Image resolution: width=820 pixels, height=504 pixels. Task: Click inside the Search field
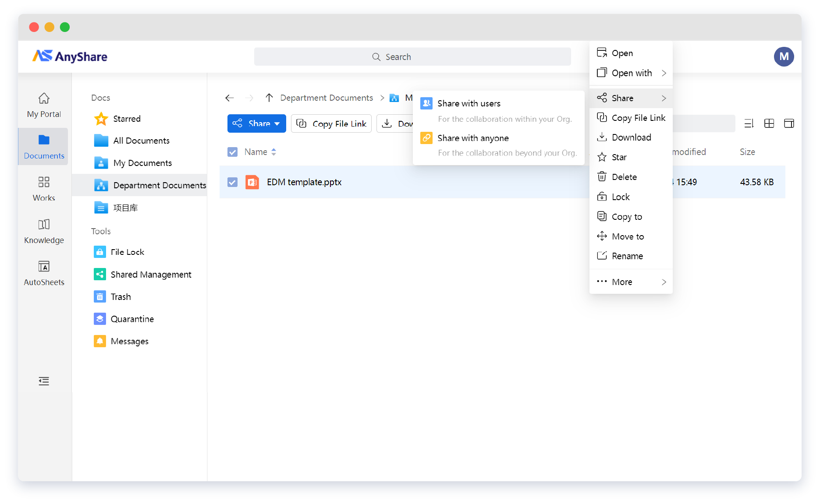412,56
